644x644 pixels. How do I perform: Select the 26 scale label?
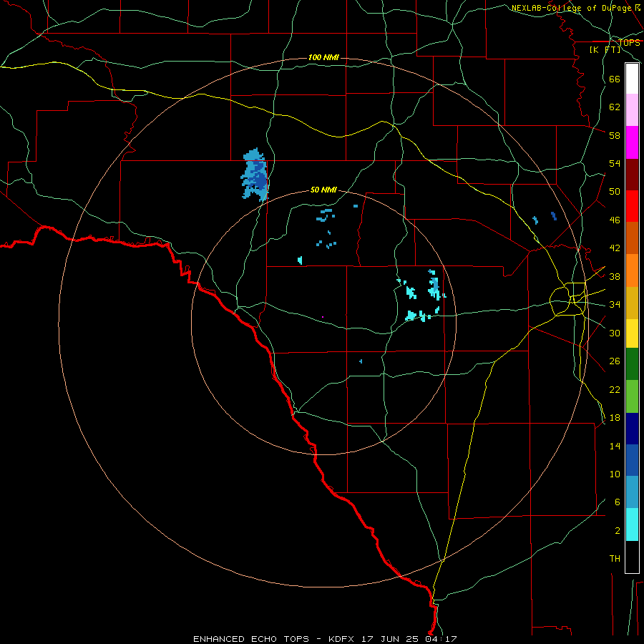615,361
